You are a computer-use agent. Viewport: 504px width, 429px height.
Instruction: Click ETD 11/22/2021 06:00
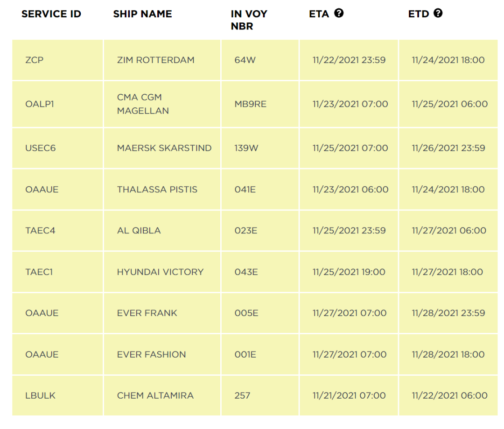point(450,396)
